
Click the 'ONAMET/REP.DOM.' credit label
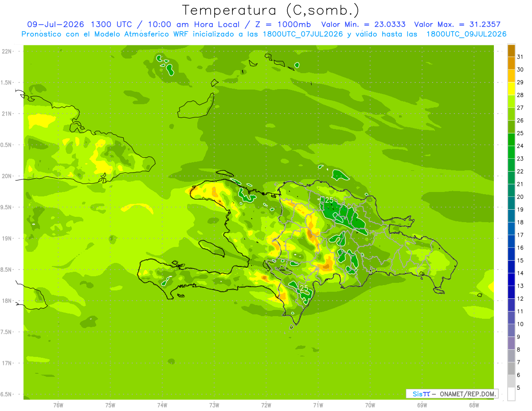click(x=467, y=394)
